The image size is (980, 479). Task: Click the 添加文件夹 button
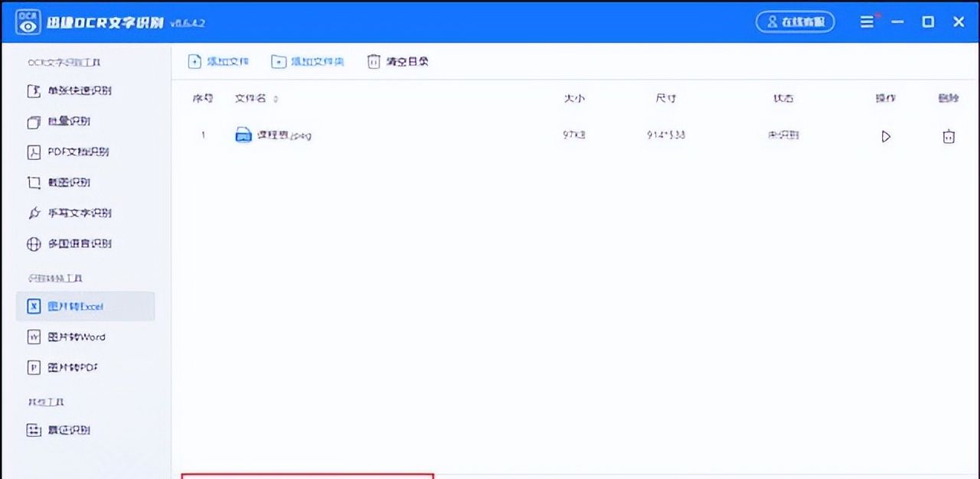coord(307,60)
